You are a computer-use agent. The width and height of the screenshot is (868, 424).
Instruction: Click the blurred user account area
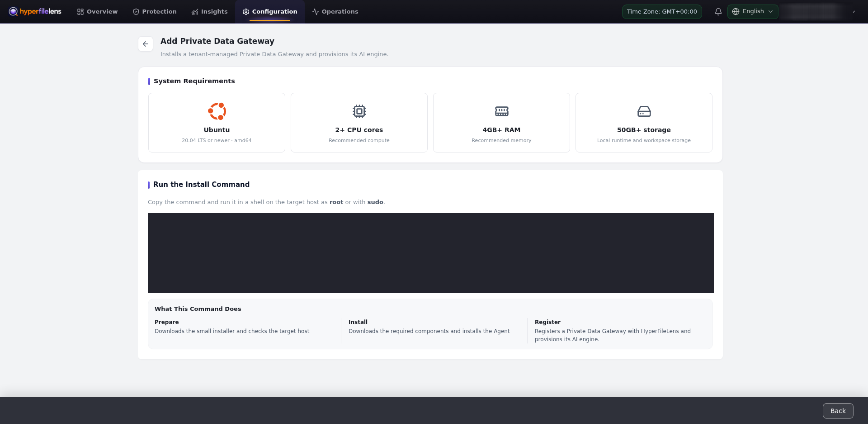coord(814,12)
